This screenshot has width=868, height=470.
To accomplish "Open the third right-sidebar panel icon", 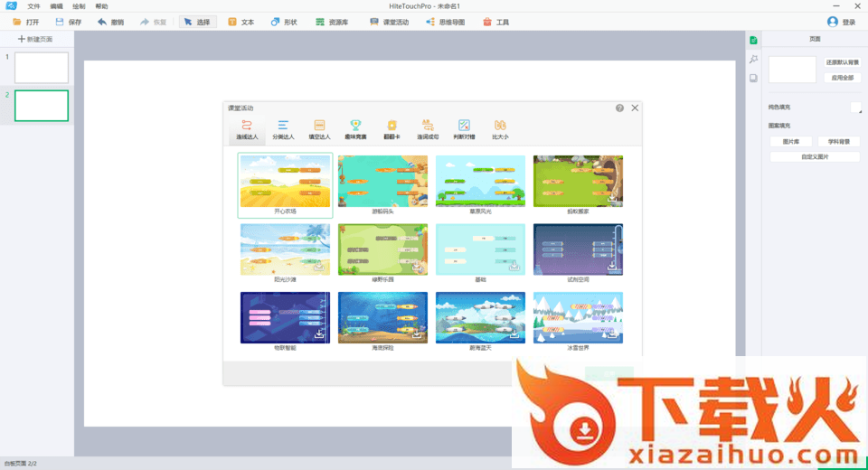I will [x=753, y=78].
